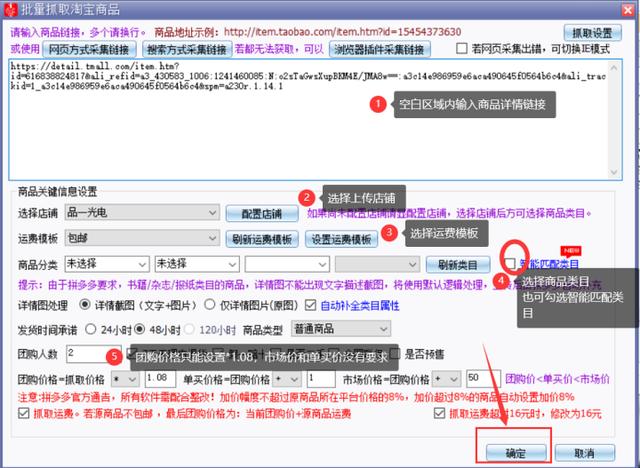The height and width of the screenshot is (468, 640).
Task: Uncheck 抓取运费 checkbox
Action: (24, 413)
